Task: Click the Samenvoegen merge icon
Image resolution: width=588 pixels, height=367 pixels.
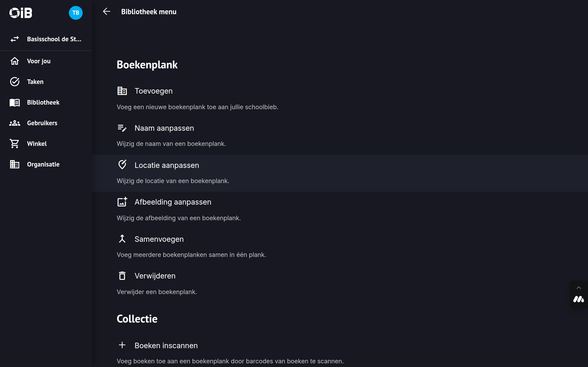Action: click(122, 239)
